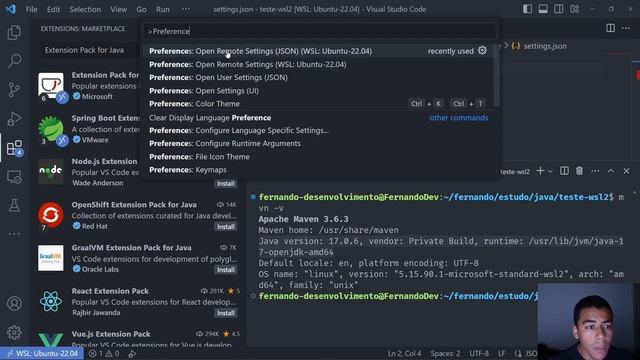Open the File menu
Image resolution: width=640 pixels, height=360 pixels.
pyautogui.click(x=31, y=9)
